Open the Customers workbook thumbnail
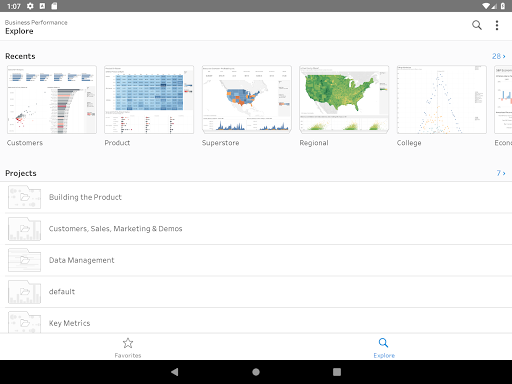This screenshot has height=384, width=512. 52,100
